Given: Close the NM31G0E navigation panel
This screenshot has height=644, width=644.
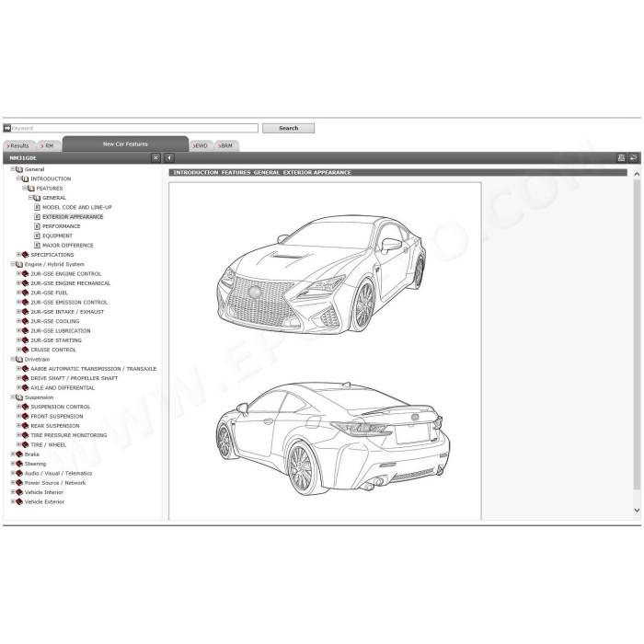Looking at the screenshot, I should [x=155, y=157].
